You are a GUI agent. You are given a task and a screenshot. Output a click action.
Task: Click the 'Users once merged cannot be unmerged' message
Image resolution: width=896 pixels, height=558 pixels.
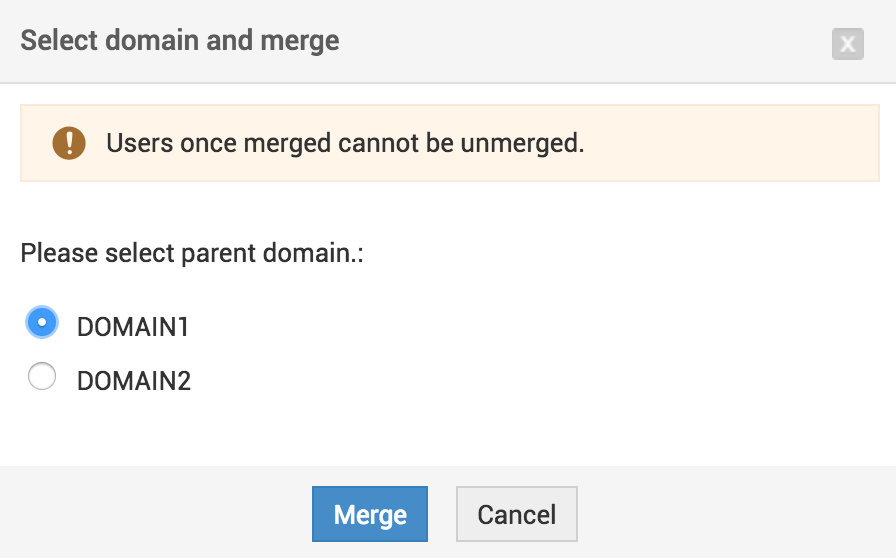[345, 143]
